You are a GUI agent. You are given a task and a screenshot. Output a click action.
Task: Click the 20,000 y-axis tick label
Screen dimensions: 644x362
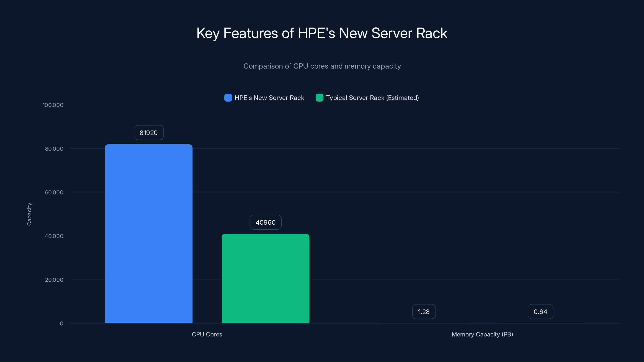tap(54, 280)
